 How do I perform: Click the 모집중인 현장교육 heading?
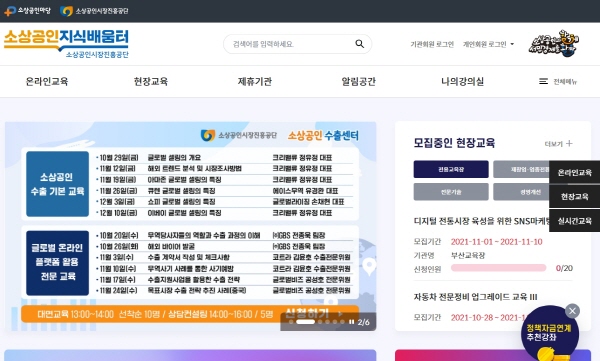point(454,143)
